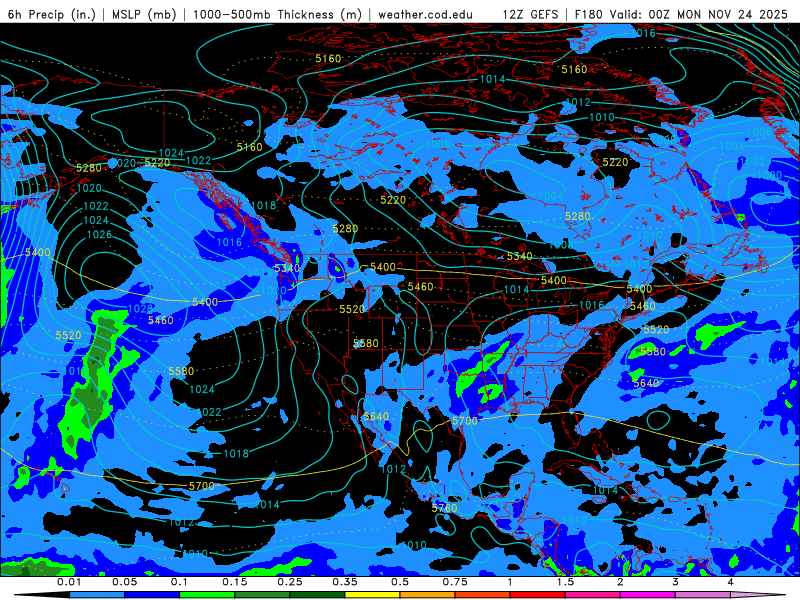The image size is (800, 600).
Task: Click the 1002 pressure label near Labrador
Action: [754, 161]
